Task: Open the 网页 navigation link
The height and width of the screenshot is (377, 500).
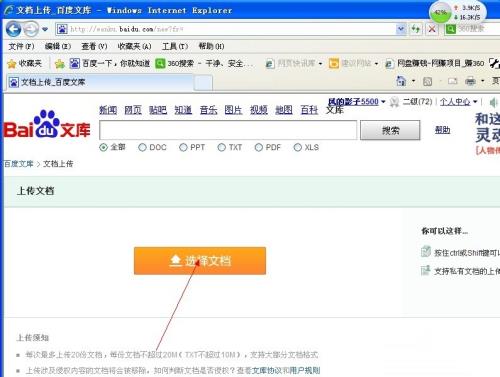Action: pyautogui.click(x=133, y=110)
